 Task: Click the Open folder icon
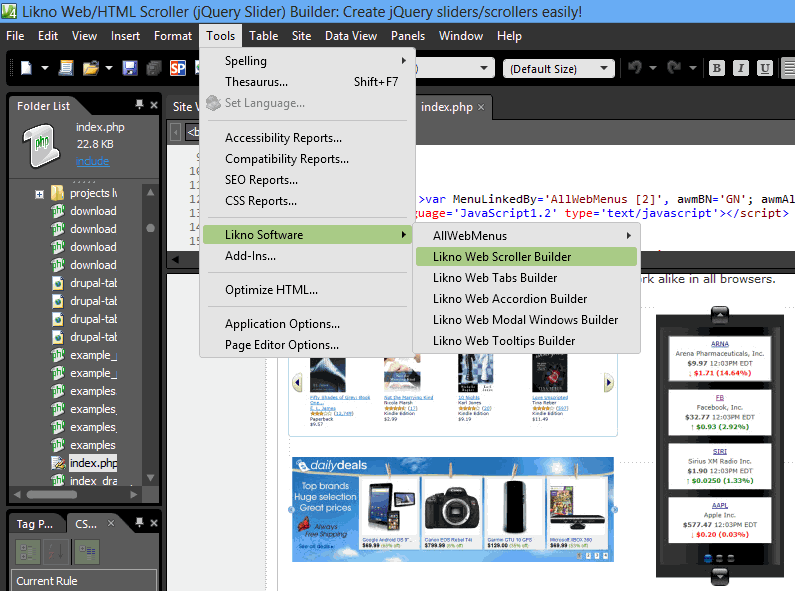(91, 68)
